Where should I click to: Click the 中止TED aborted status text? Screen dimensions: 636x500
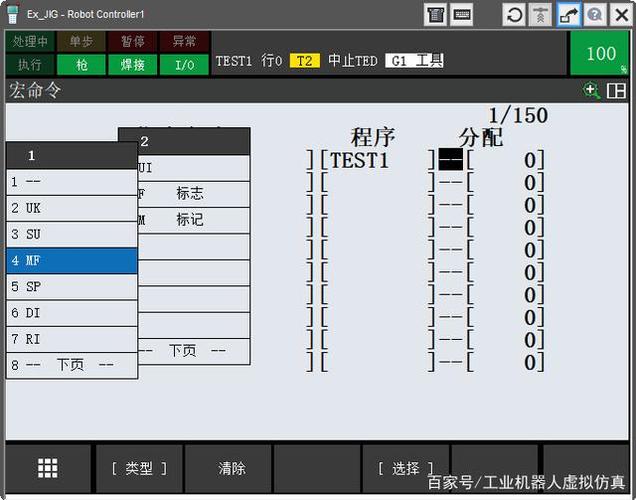coord(352,61)
